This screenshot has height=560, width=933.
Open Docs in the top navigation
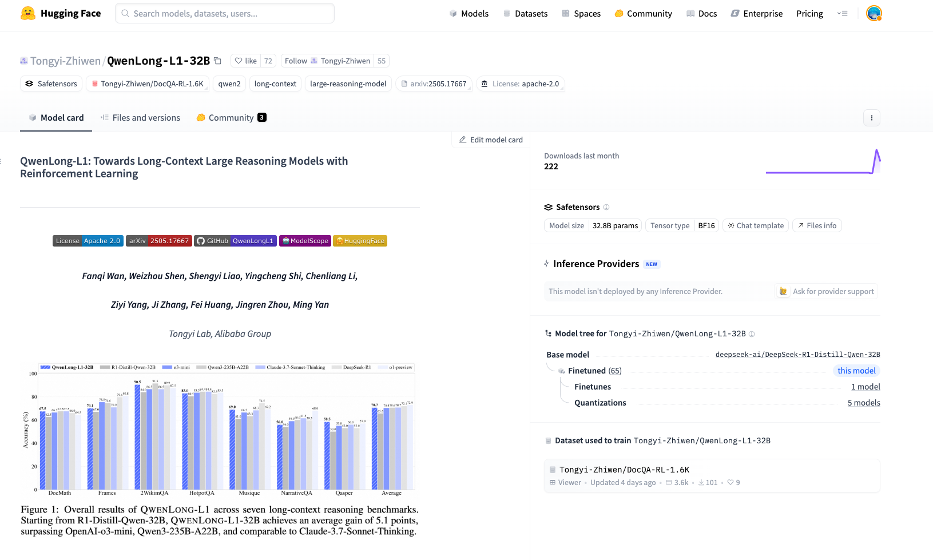click(701, 13)
